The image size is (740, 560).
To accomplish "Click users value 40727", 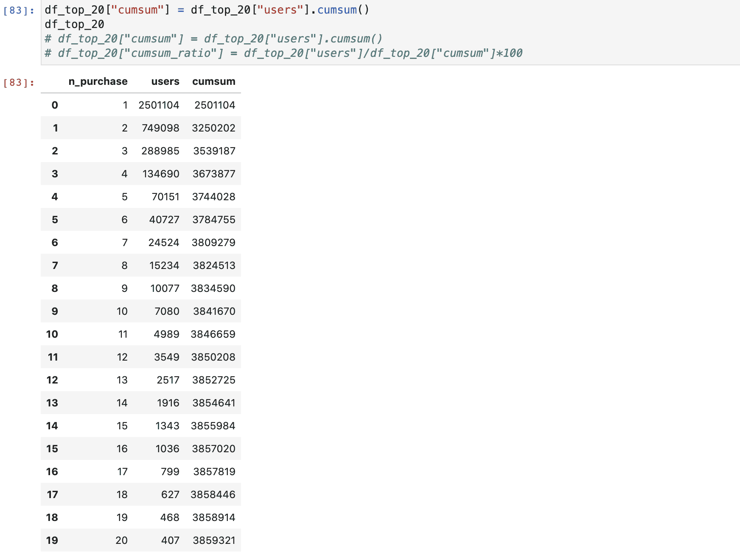I will point(165,220).
